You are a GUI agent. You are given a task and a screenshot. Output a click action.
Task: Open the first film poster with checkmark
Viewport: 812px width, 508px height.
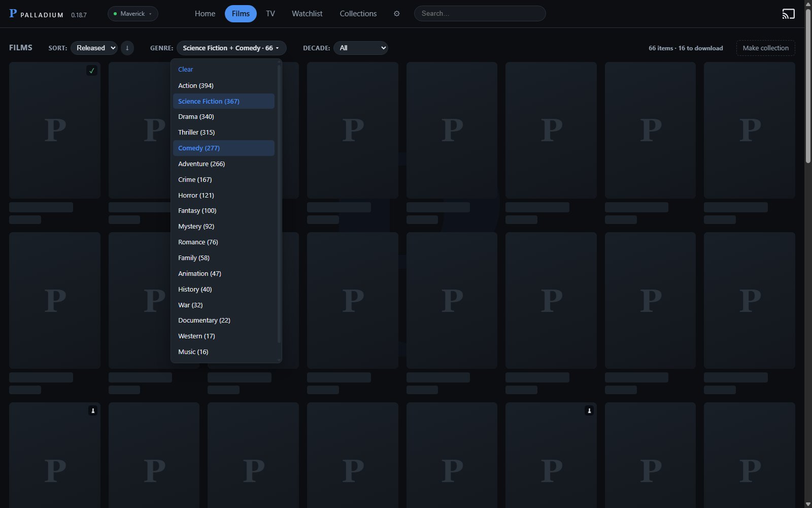pyautogui.click(x=55, y=130)
